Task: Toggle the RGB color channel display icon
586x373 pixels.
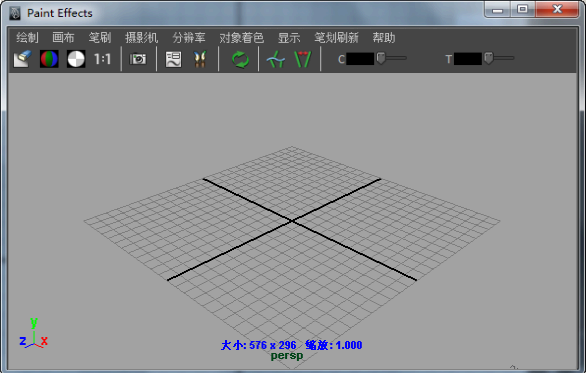Action: 49,59
